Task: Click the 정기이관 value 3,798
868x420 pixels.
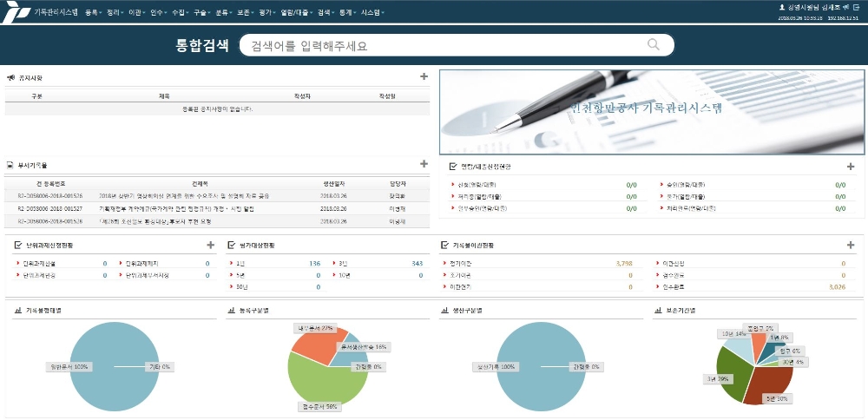Action: pos(623,264)
